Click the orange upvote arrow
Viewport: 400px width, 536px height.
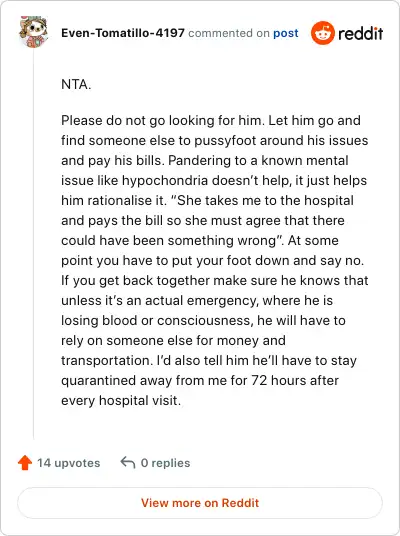(x=25, y=463)
